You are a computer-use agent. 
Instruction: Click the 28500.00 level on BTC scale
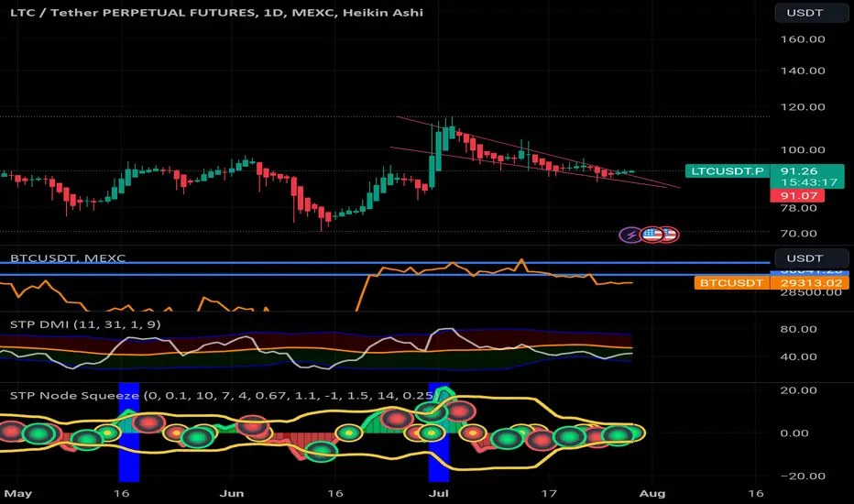tap(811, 293)
